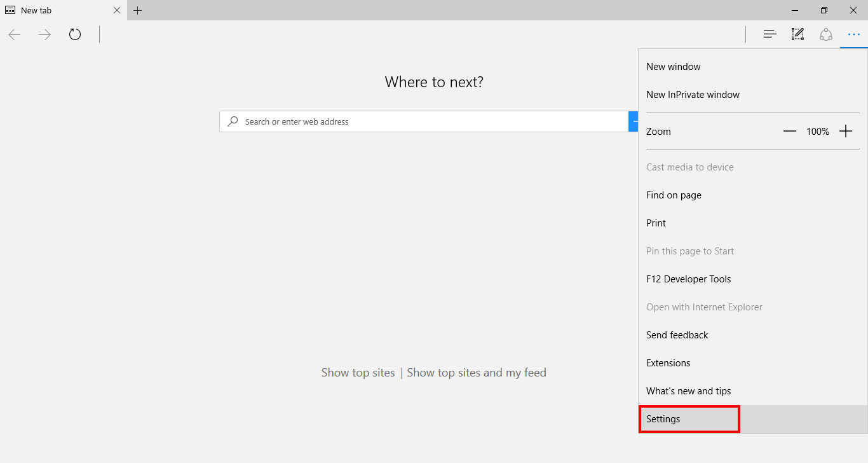Open Extensions from the menu
Image resolution: width=868 pixels, height=463 pixels.
753,363
